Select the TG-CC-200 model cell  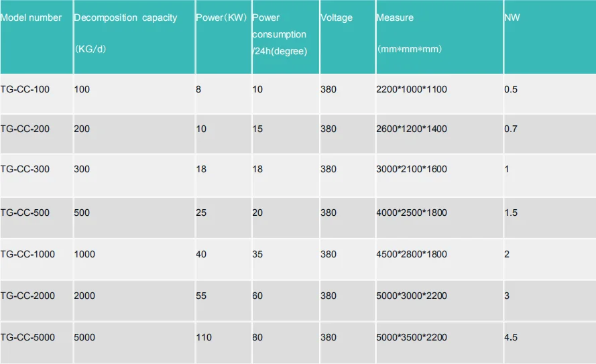tap(25, 129)
